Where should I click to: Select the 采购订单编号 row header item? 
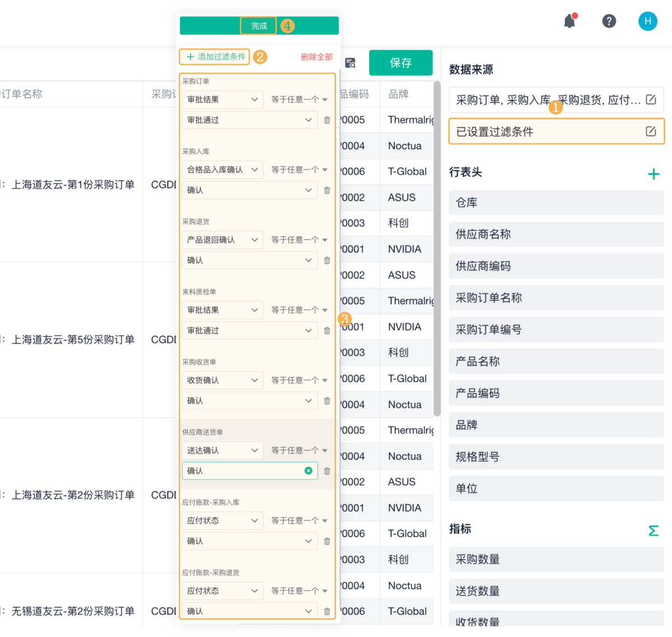[556, 329]
